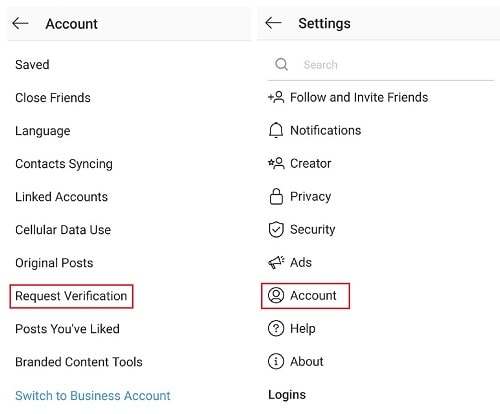Click the About info icon
The width and height of the screenshot is (500, 414).
(x=276, y=361)
